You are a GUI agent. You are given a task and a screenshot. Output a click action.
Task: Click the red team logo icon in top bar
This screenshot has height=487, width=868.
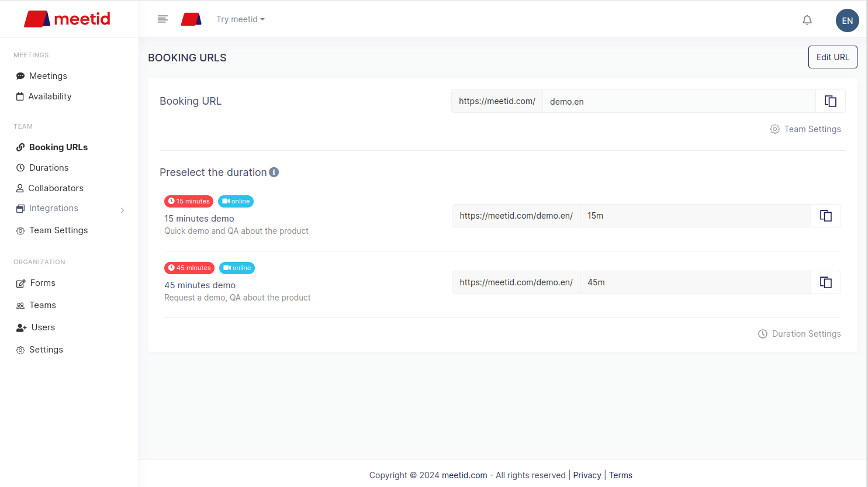(191, 19)
